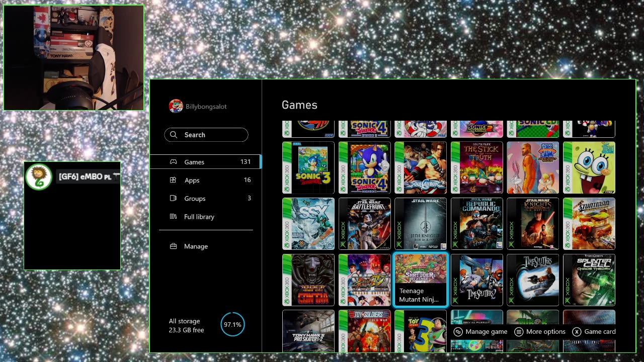Click the Groups icon
Viewport: 644px width, 362px height.
[173, 199]
